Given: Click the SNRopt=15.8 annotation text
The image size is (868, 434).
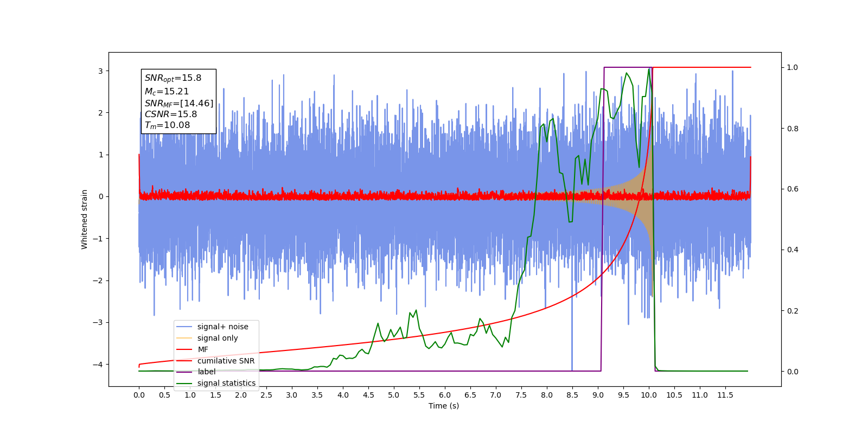Looking at the screenshot, I should [x=173, y=78].
